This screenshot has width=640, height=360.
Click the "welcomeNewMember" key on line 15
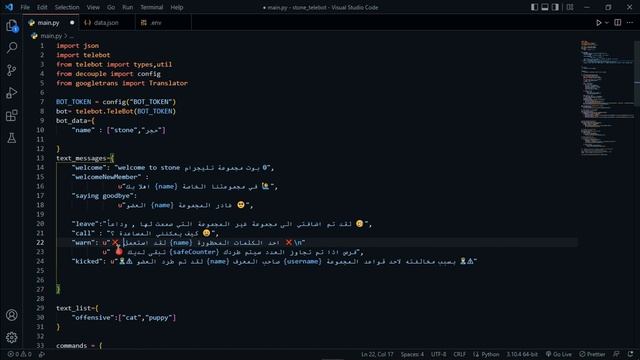click(x=107, y=177)
